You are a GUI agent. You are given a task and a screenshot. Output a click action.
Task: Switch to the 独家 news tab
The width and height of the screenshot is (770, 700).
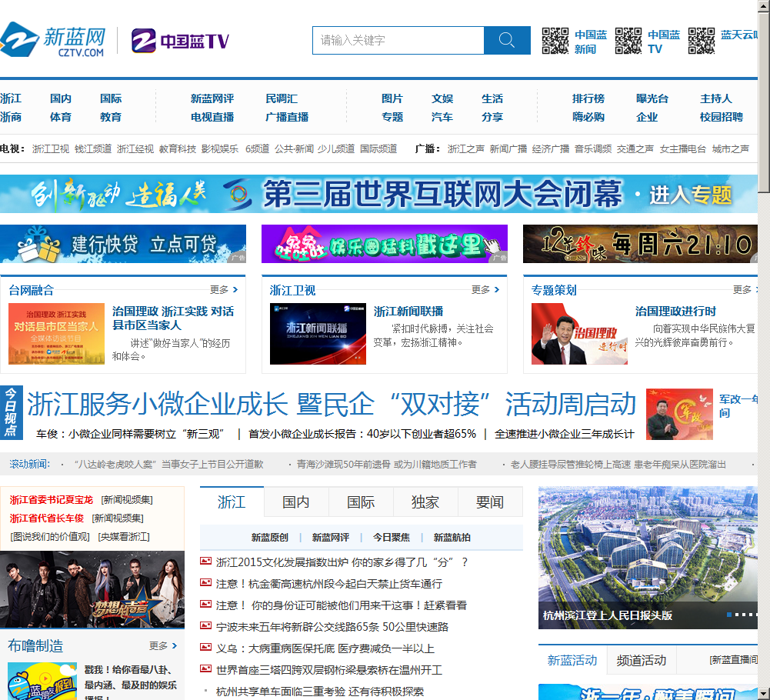point(425,502)
